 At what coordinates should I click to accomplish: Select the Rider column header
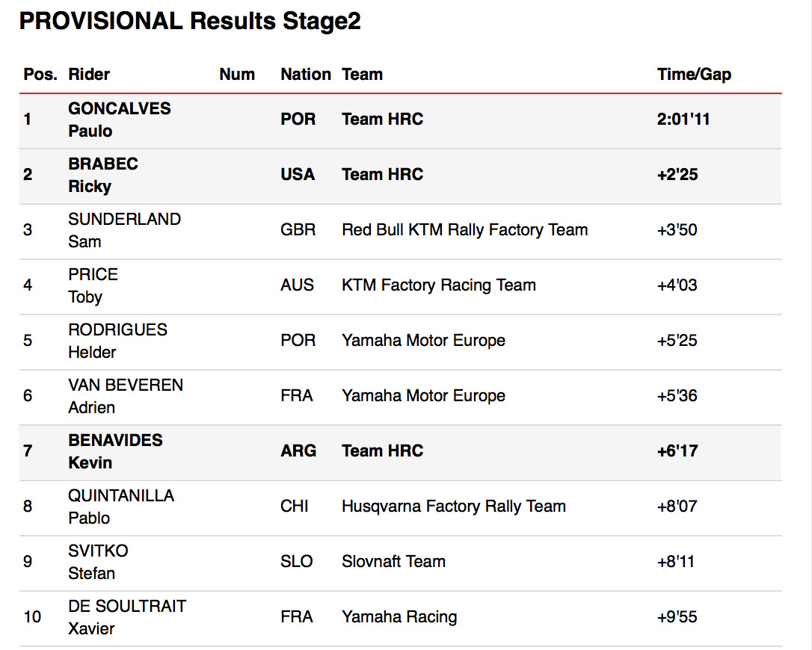[x=89, y=75]
